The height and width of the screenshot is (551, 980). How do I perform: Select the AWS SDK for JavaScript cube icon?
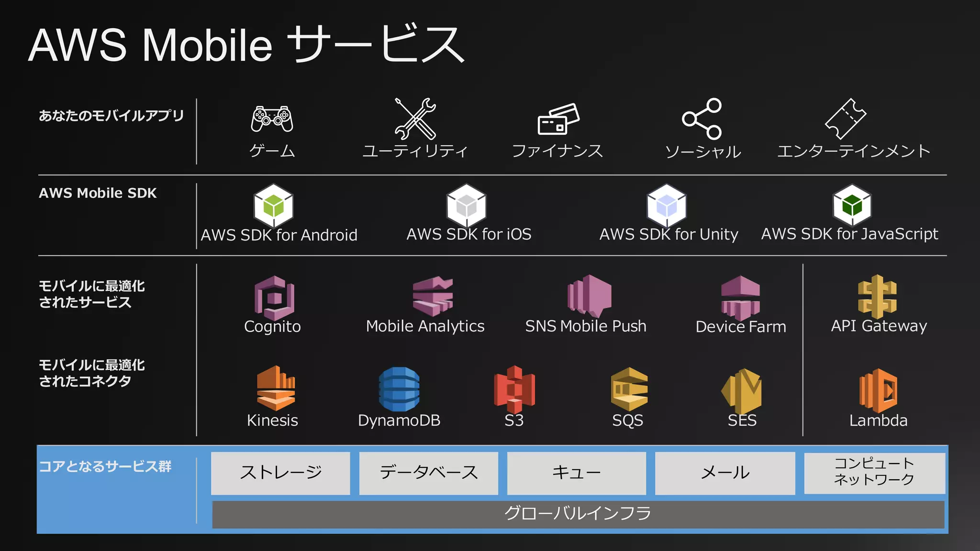point(852,205)
